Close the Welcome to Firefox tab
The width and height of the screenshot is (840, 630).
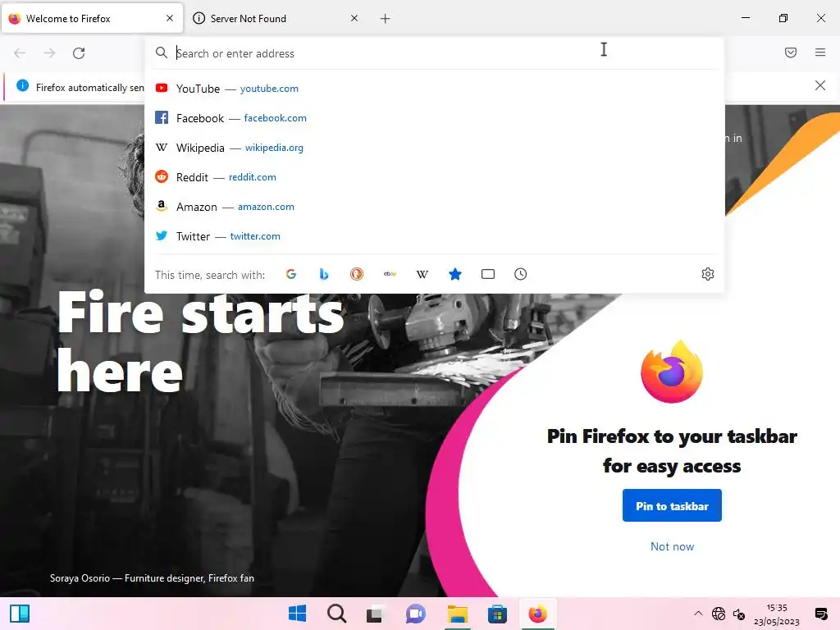coord(170,18)
